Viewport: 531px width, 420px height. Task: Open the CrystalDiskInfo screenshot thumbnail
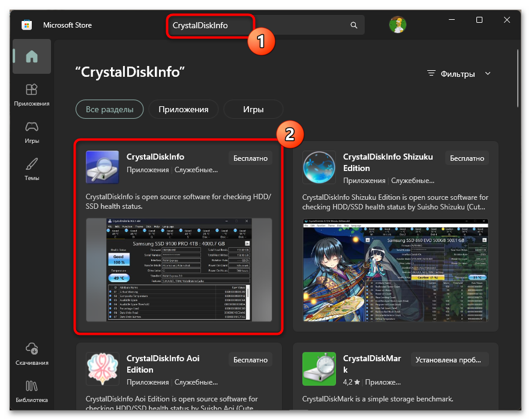[x=179, y=270]
